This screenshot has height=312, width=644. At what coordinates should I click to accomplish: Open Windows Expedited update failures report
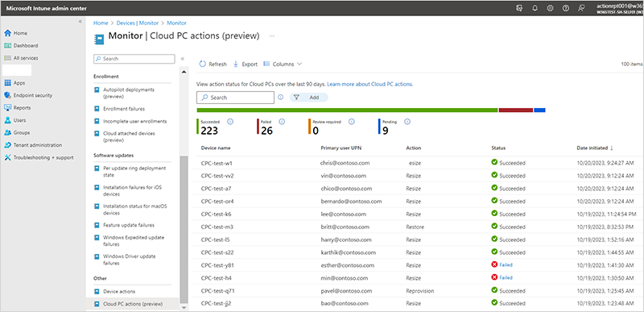[x=134, y=241]
